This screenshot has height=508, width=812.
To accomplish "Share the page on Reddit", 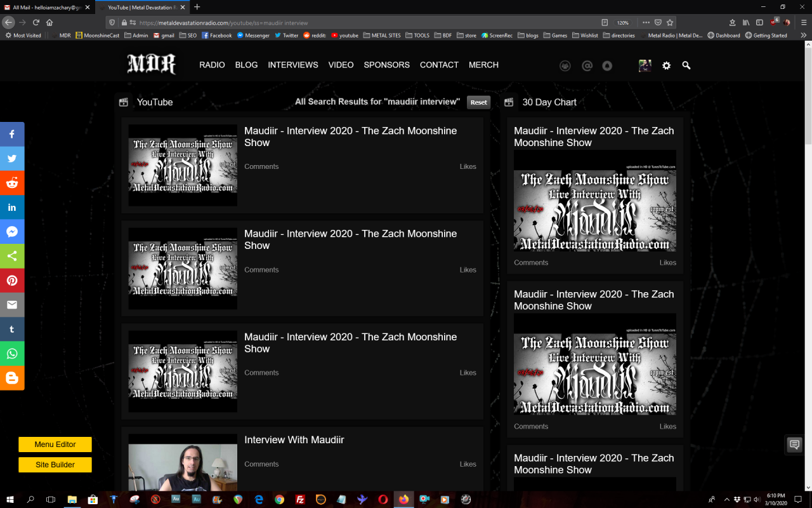I will coord(12,183).
